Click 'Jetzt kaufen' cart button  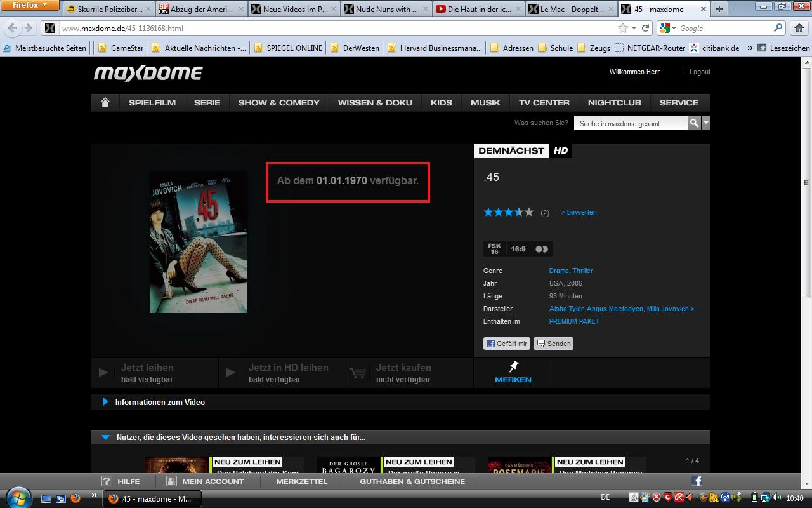pyautogui.click(x=410, y=373)
